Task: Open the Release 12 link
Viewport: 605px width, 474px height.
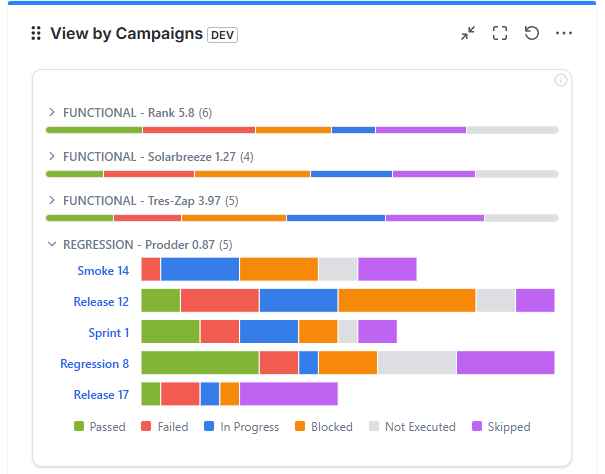Action: pyautogui.click(x=101, y=301)
